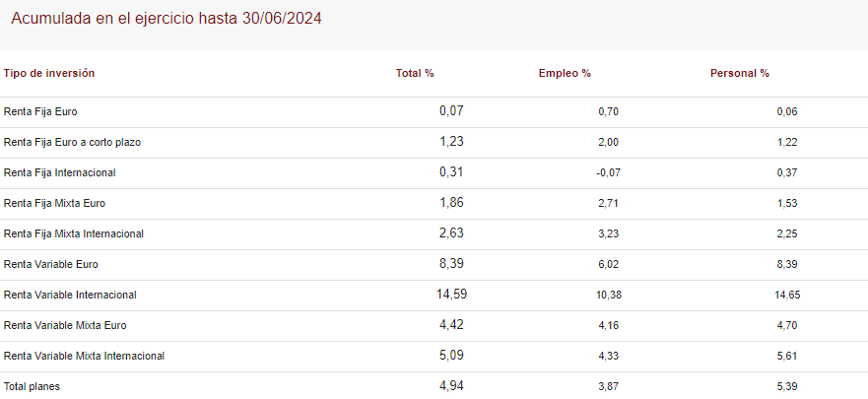Select the "Renta Variable Euro" row label
The width and height of the screenshot is (868, 399).
tap(51, 264)
